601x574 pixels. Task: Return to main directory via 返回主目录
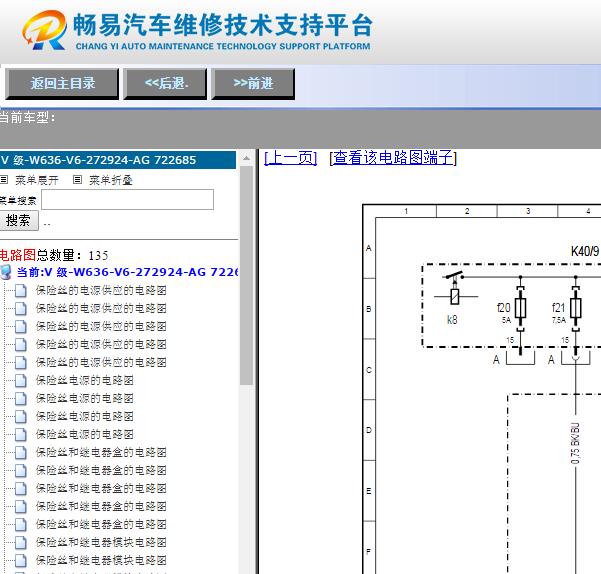(x=62, y=84)
